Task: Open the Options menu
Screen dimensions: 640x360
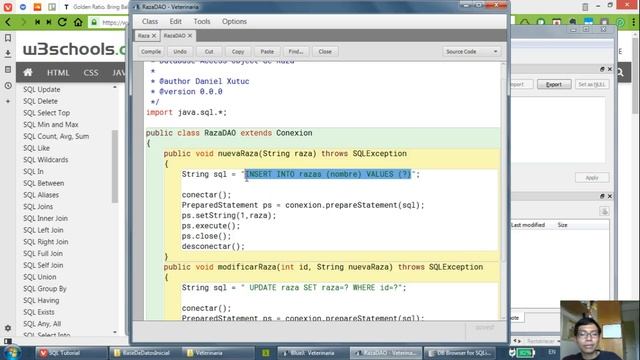Action: coord(234,22)
